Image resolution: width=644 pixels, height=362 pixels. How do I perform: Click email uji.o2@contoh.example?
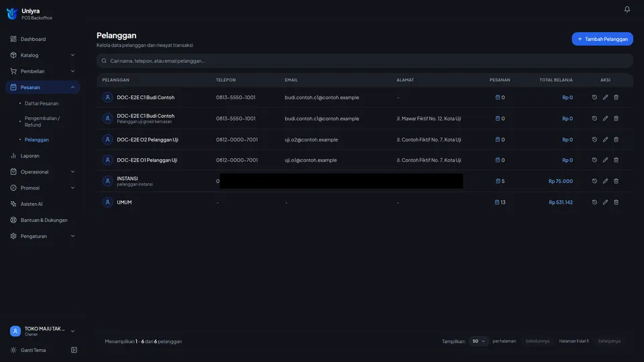(311, 139)
